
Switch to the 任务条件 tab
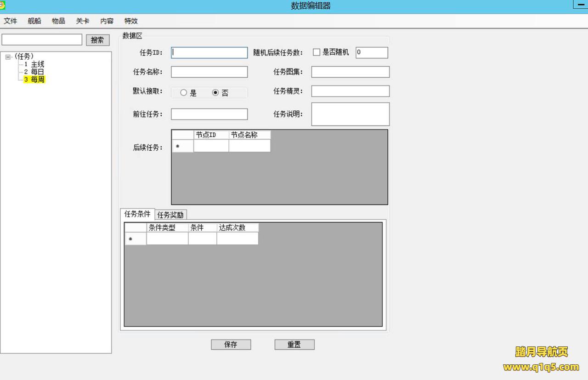[x=137, y=214]
